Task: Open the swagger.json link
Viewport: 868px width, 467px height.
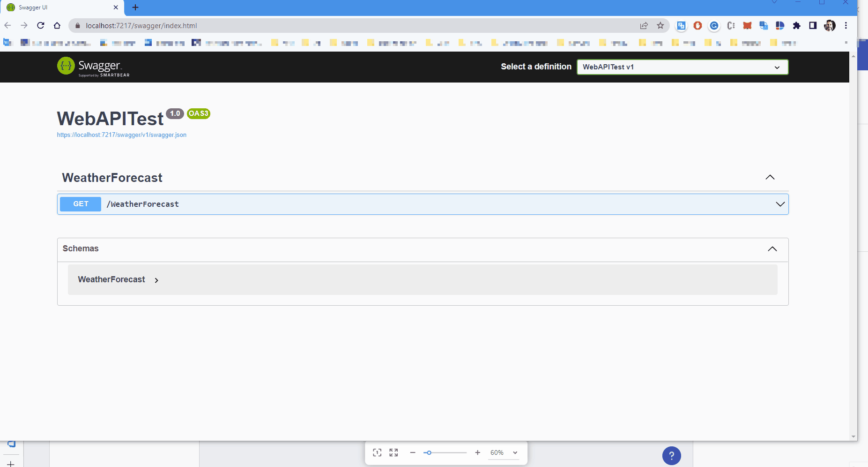Action: coord(122,135)
